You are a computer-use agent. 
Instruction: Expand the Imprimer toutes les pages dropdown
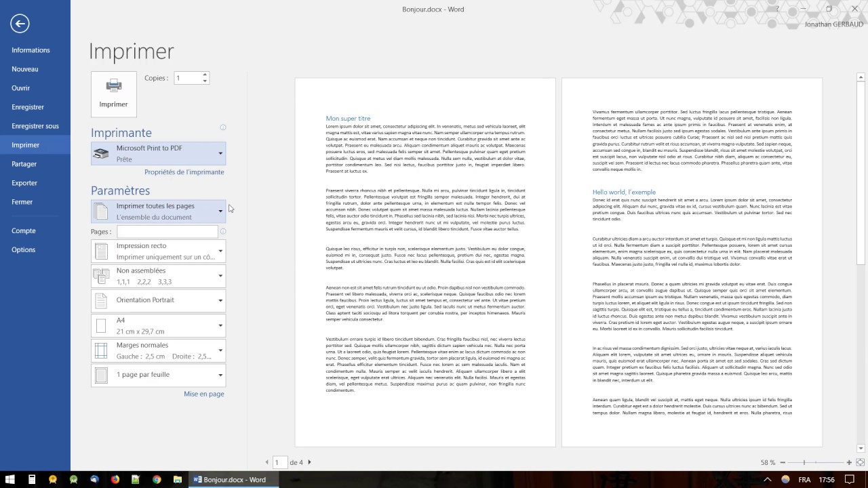[x=159, y=211]
